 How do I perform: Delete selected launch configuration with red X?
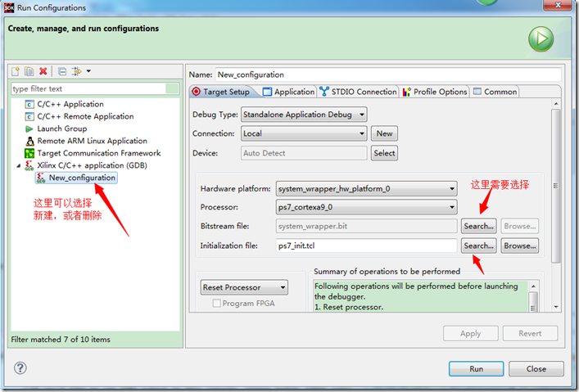coord(43,72)
